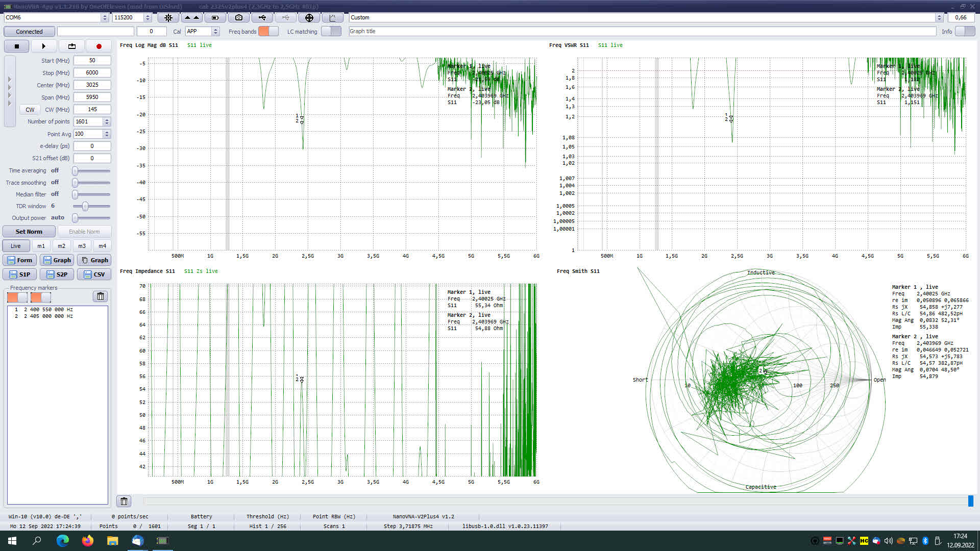The image size is (980, 551).
Task: Open the Cal APP dropdown
Action: click(x=215, y=31)
